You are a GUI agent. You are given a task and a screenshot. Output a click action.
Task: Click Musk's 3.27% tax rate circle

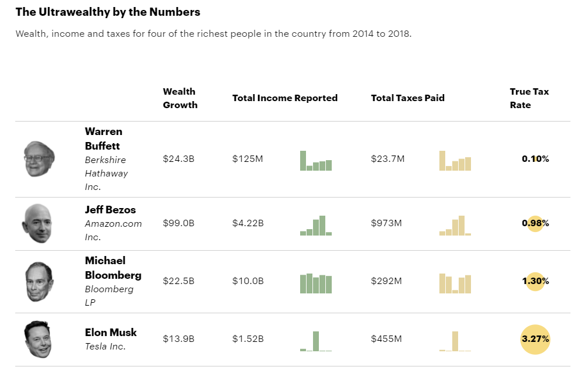535,339
